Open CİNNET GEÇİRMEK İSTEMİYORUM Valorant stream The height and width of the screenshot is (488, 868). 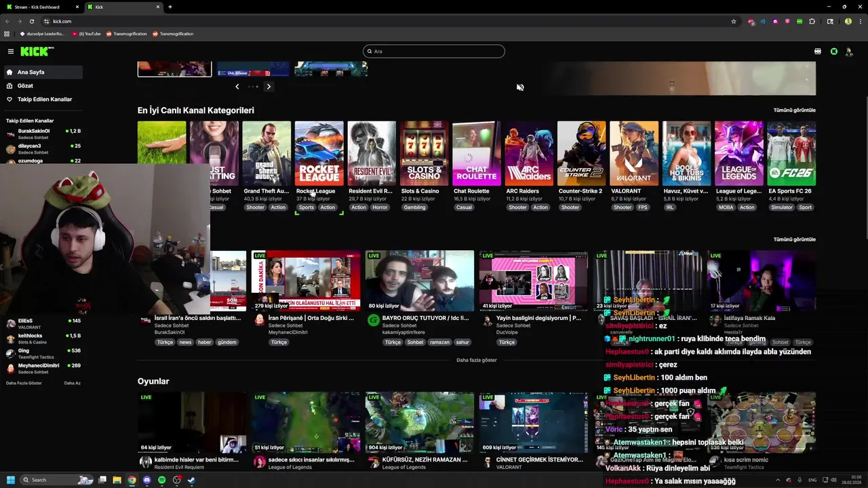tap(534, 422)
